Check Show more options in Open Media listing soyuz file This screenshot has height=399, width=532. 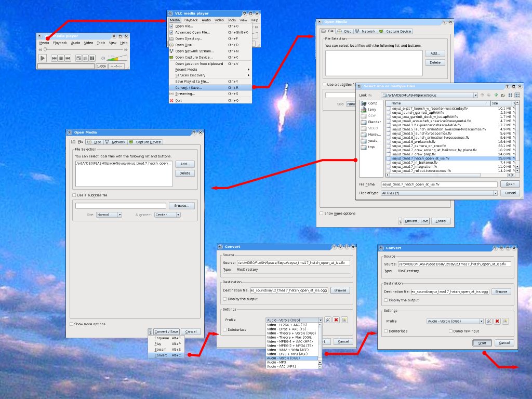coord(72,324)
